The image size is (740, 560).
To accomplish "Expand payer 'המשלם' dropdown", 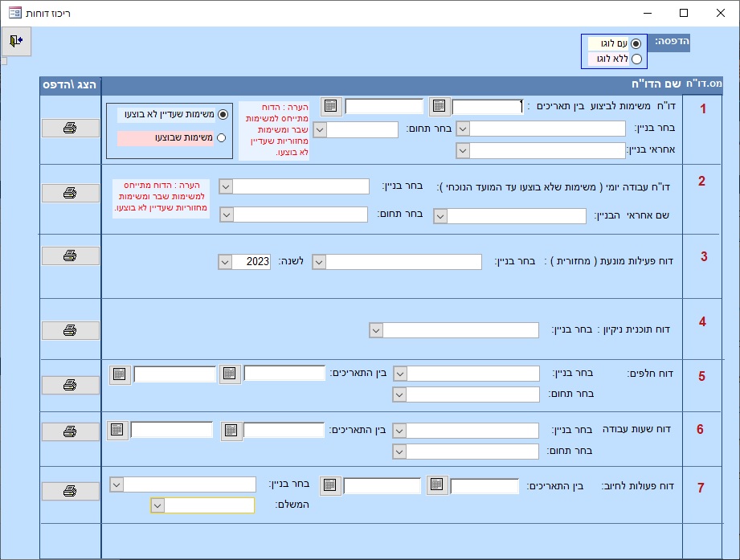I will point(157,505).
